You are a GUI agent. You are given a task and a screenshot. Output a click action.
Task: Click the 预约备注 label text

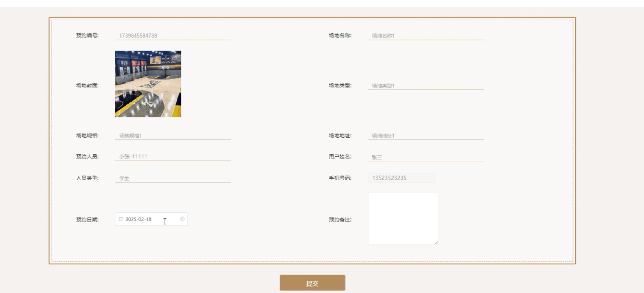tap(340, 219)
